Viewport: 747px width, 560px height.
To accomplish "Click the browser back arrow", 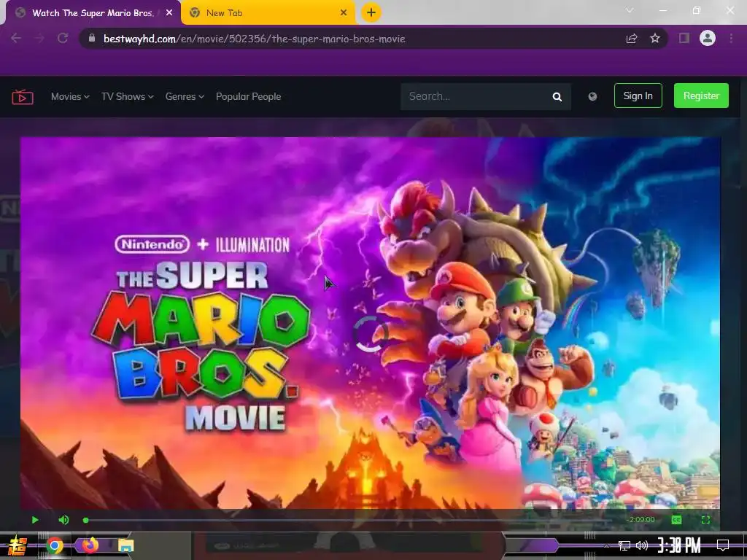I will pos(16,38).
